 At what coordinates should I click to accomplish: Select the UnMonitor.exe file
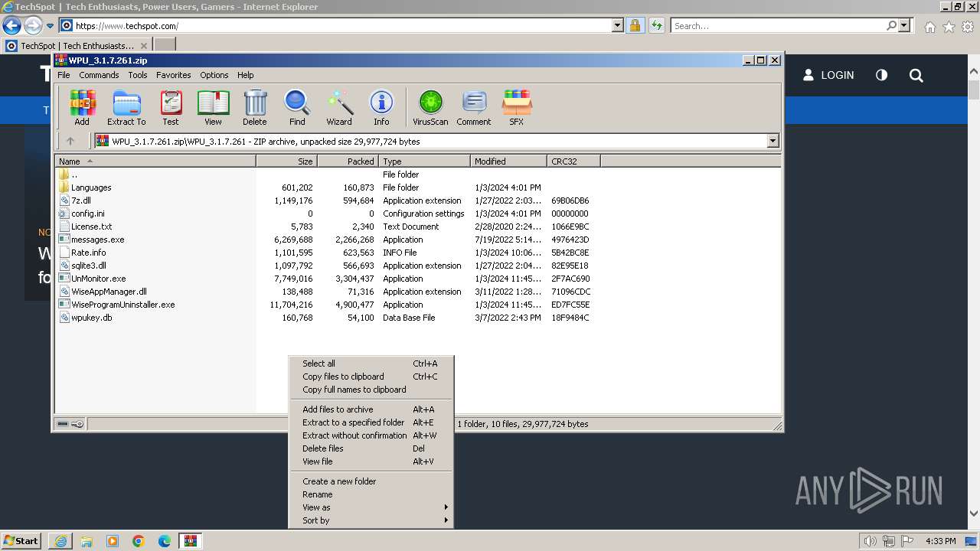pyautogui.click(x=98, y=279)
